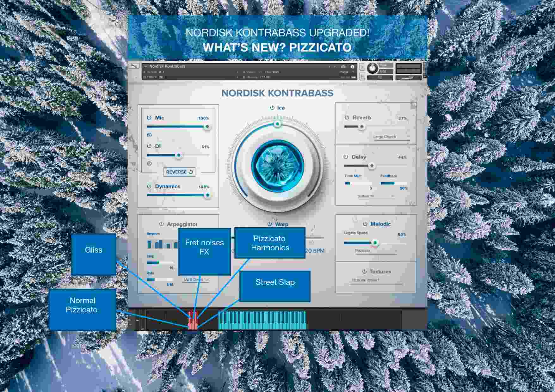The height and width of the screenshot is (392, 555).
Task: Click the REVERSE button
Action: 179,172
